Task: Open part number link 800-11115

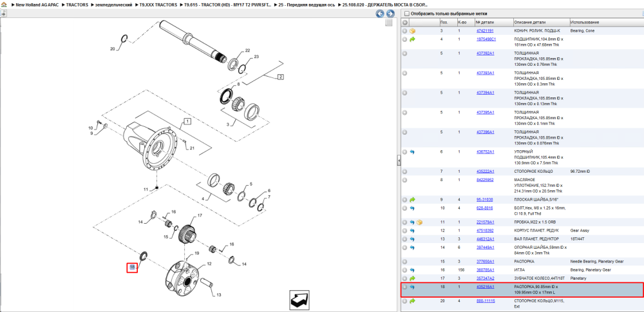Action: pyautogui.click(x=485, y=301)
